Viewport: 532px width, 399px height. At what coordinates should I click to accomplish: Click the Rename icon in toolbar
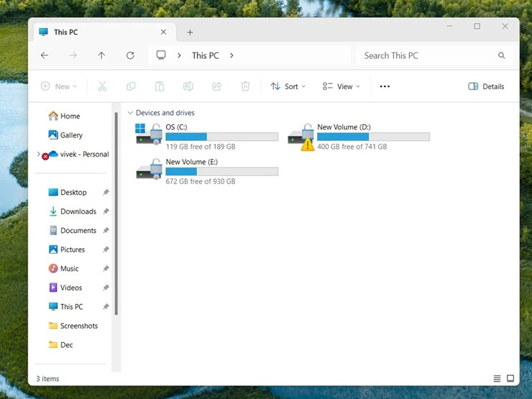click(x=188, y=86)
